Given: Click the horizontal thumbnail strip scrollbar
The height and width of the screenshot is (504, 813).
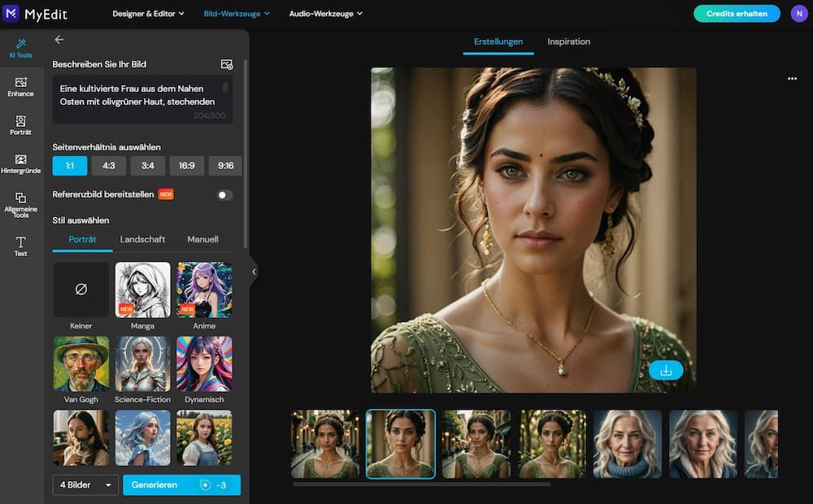Looking at the screenshot, I should pos(421,484).
